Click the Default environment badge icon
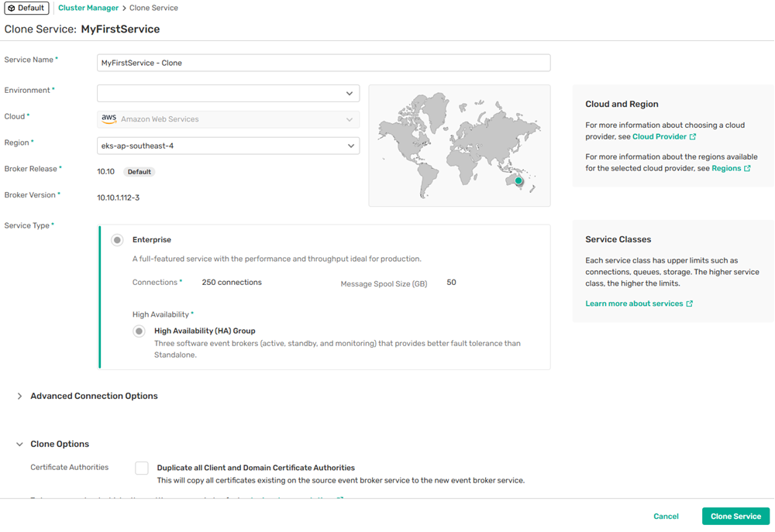 [12, 9]
